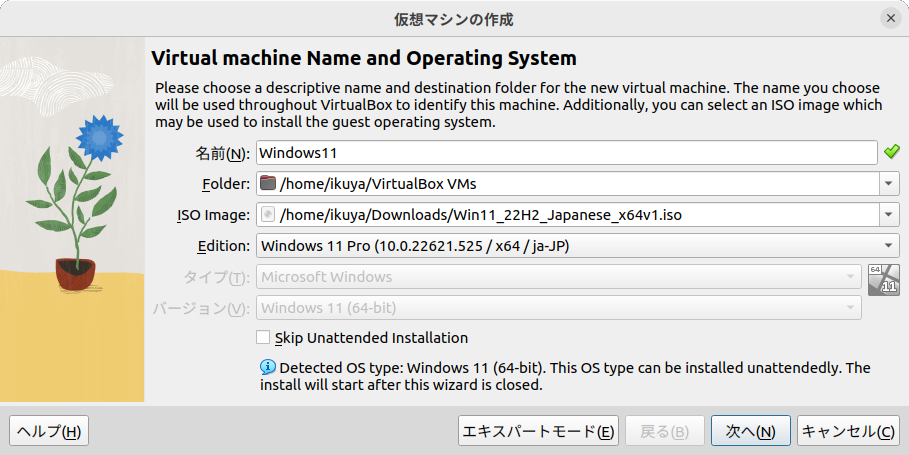Screen dimensions: 909x455
Task: Click the name field containing Windows11
Action: (566, 153)
